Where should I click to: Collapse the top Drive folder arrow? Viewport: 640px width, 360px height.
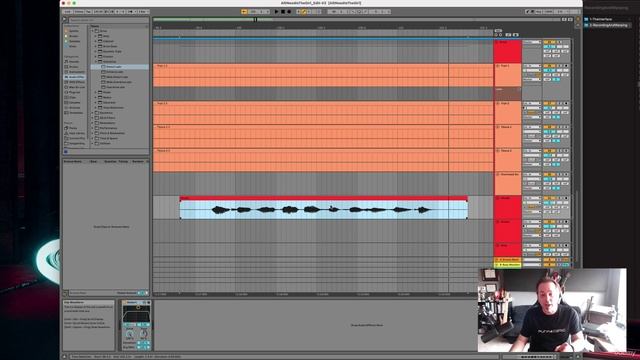pos(93,31)
